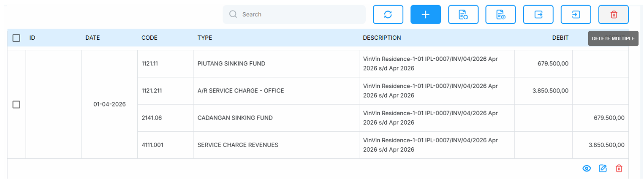Screen dimensions: 644x182
Task: Delete the entry using the row trash icon
Action: (x=619, y=168)
